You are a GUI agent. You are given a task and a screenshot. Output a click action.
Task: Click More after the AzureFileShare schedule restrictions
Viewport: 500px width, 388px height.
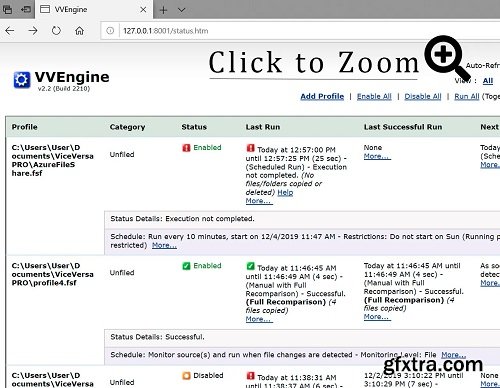(164, 245)
